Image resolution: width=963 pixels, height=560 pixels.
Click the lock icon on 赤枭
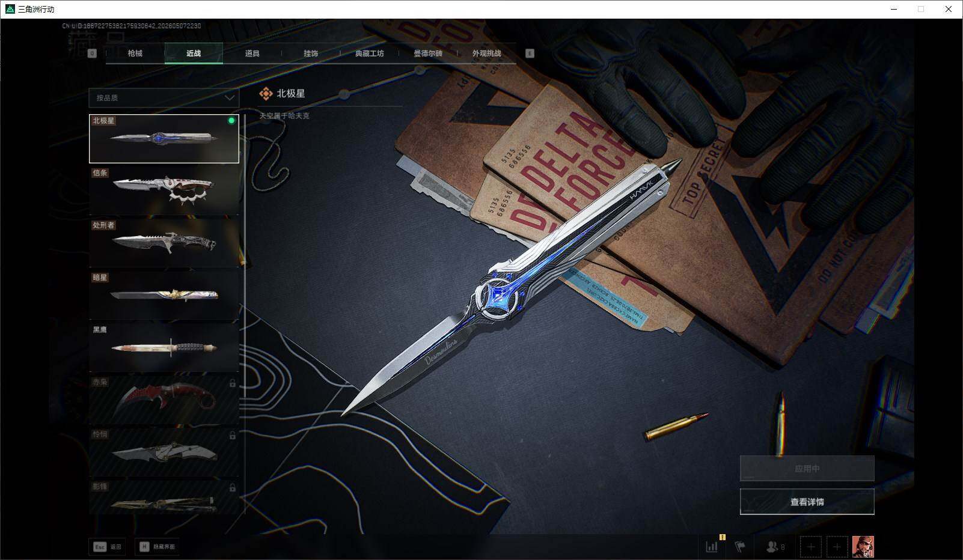[x=232, y=383]
